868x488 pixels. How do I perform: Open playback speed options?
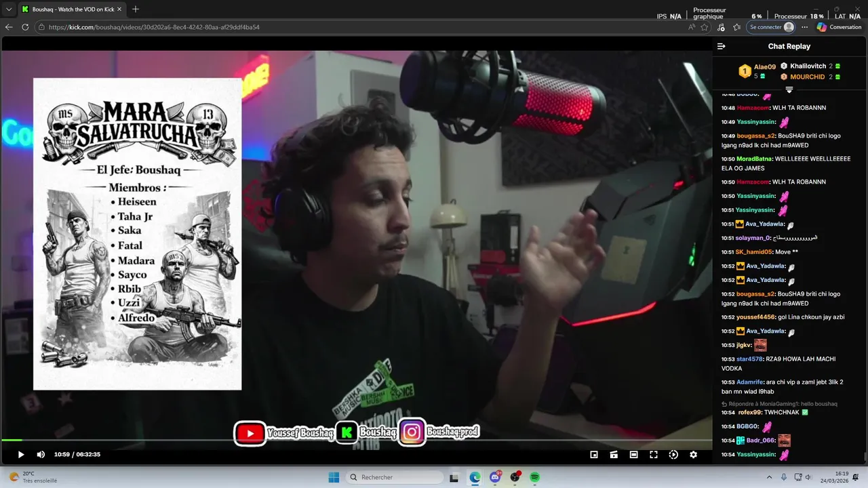673,455
